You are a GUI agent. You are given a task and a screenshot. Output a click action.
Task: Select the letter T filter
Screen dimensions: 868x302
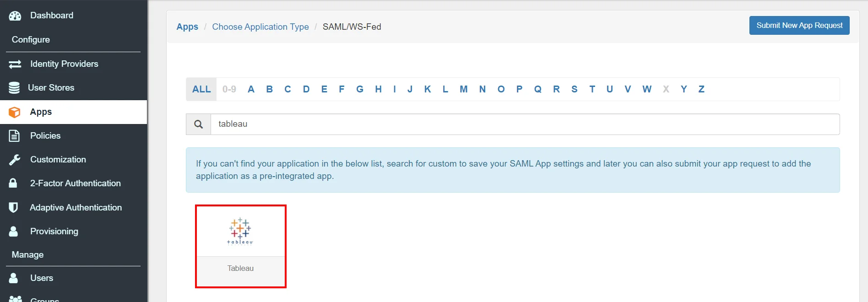pyautogui.click(x=592, y=89)
